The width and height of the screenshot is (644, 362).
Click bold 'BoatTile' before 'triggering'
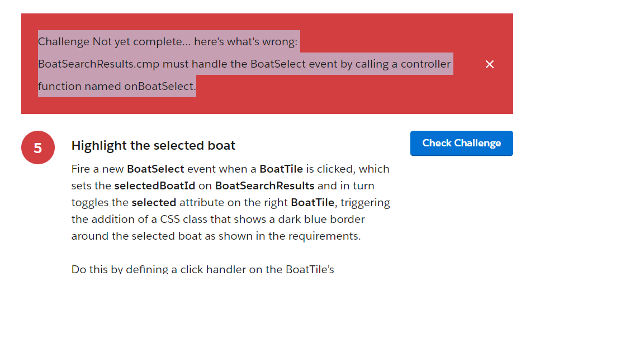pyautogui.click(x=312, y=202)
